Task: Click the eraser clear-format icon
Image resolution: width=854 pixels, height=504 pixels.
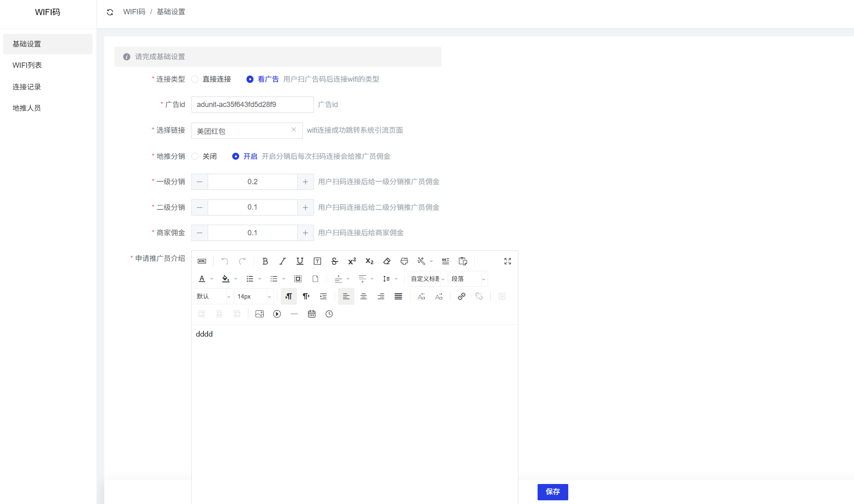Action: (x=387, y=261)
